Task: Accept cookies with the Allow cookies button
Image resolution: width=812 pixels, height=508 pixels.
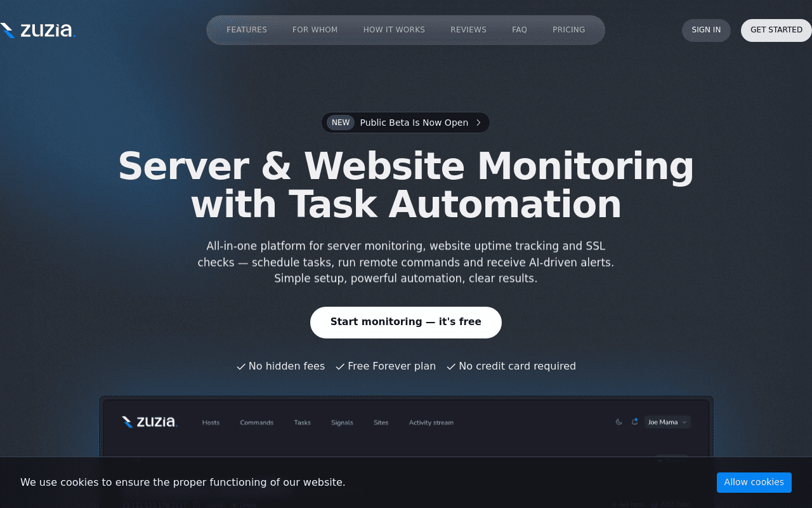Action: [754, 483]
